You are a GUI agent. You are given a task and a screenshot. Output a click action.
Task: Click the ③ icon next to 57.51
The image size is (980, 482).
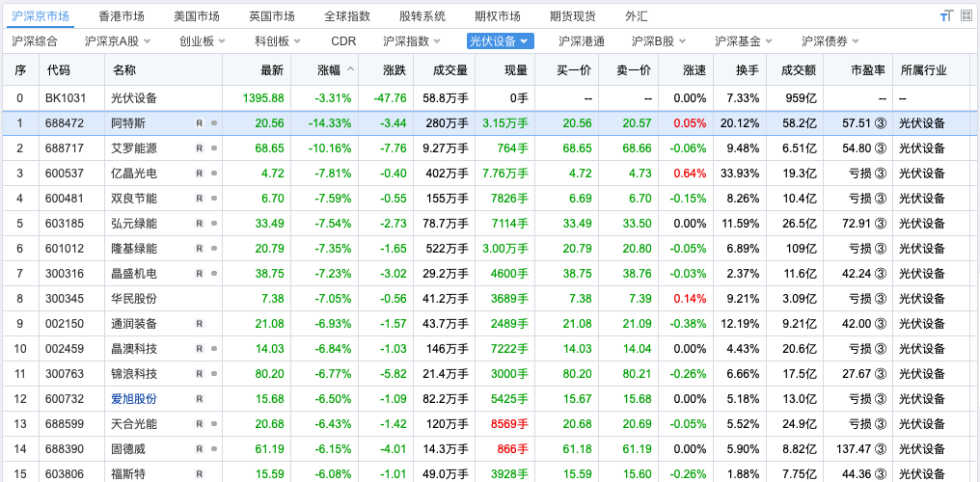click(x=880, y=123)
